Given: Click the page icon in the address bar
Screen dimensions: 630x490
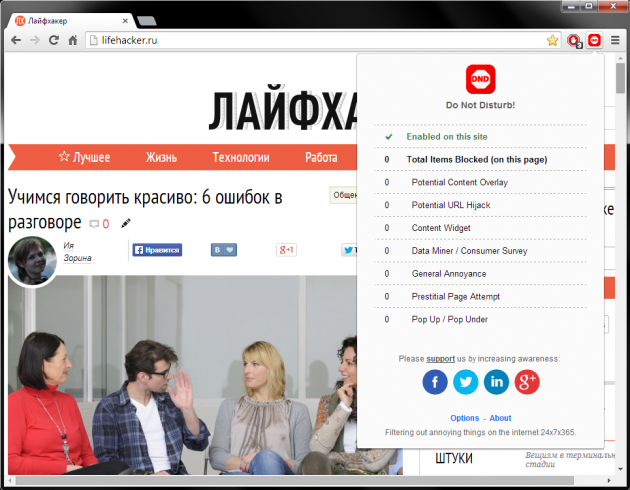Looking at the screenshot, I should pos(93,40).
